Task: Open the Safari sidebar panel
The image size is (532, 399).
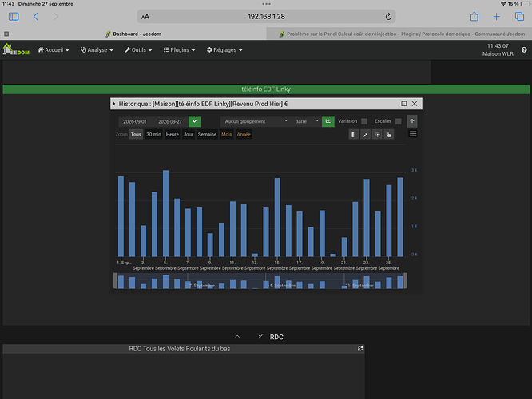Action: 14,16
